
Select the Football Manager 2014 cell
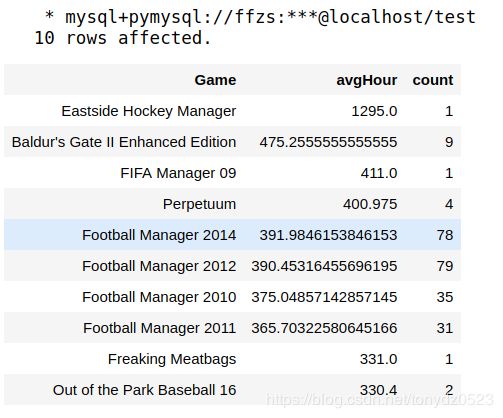pyautogui.click(x=159, y=235)
